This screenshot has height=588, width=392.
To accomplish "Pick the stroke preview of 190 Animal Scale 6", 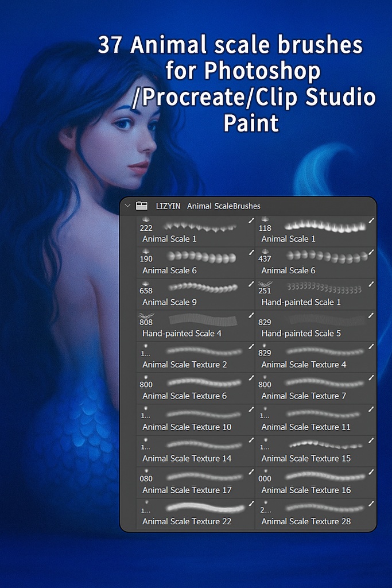I will (x=201, y=257).
